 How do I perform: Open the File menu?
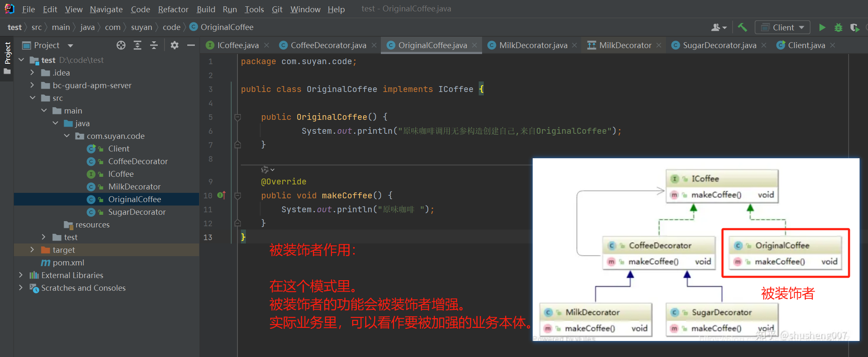[x=28, y=9]
